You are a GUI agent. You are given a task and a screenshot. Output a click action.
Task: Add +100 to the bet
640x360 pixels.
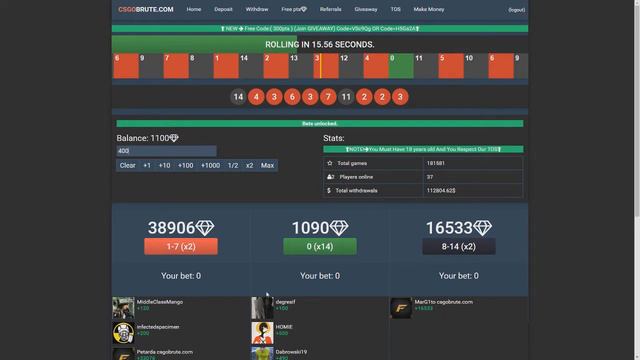point(185,165)
